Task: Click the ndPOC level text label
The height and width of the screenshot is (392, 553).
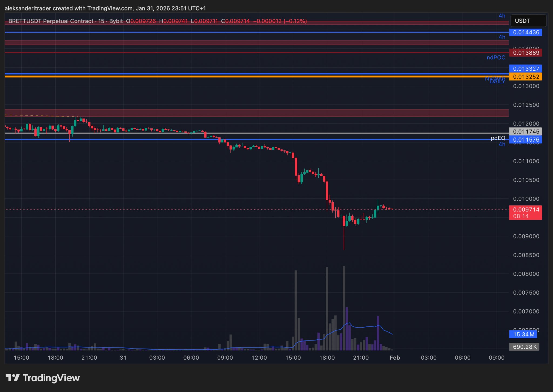Action: tap(496, 57)
